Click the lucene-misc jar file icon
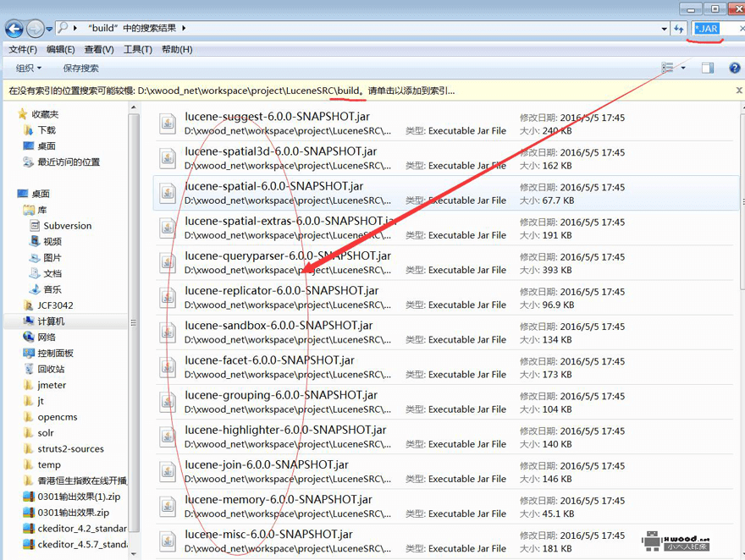 click(x=168, y=541)
